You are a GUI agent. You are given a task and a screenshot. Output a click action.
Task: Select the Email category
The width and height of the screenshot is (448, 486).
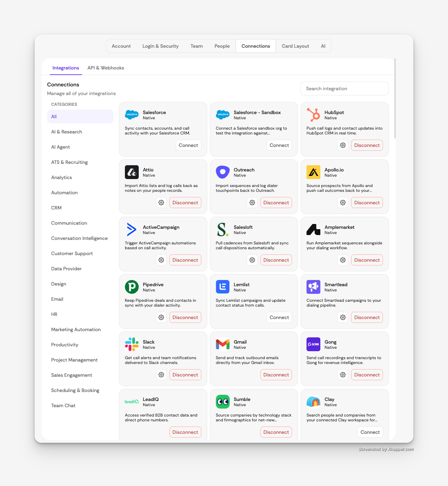(80, 299)
